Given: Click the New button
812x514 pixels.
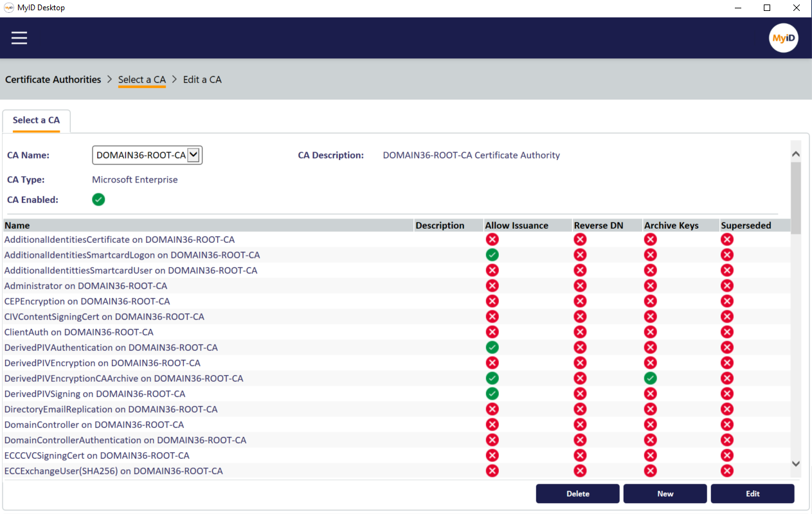Looking at the screenshot, I should click(x=665, y=493).
